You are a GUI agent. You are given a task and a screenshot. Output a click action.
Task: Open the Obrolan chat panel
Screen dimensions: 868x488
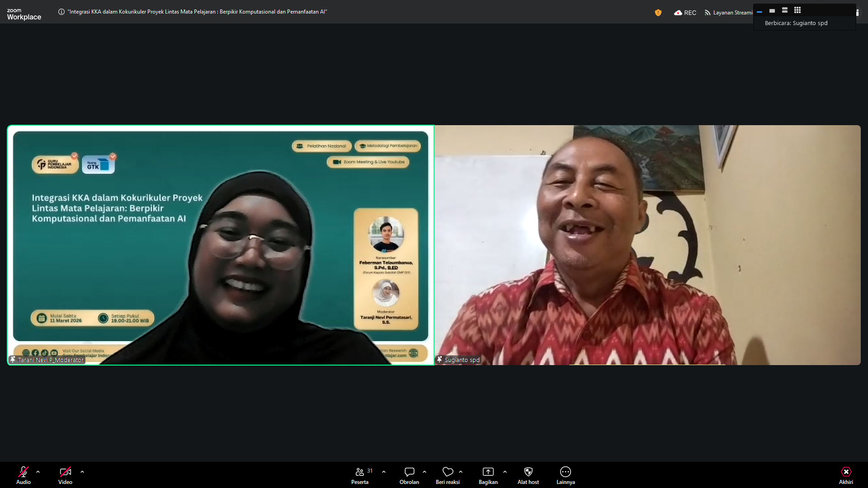click(x=409, y=475)
